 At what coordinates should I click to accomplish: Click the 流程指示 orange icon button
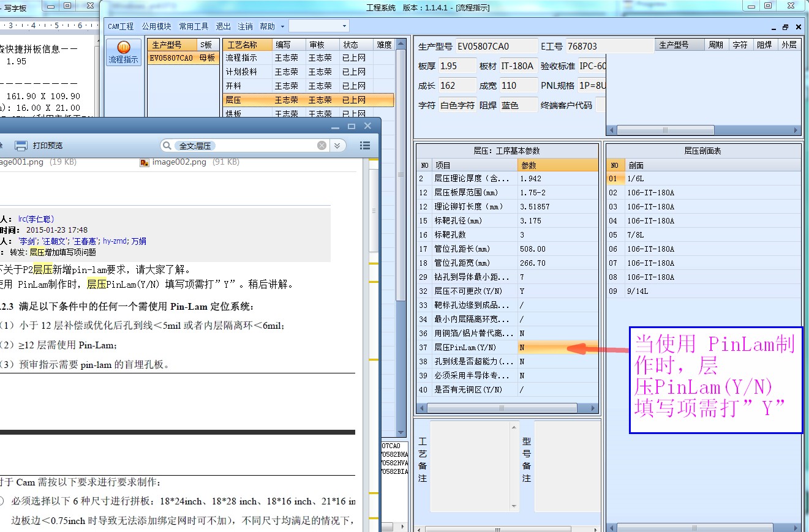(124, 53)
